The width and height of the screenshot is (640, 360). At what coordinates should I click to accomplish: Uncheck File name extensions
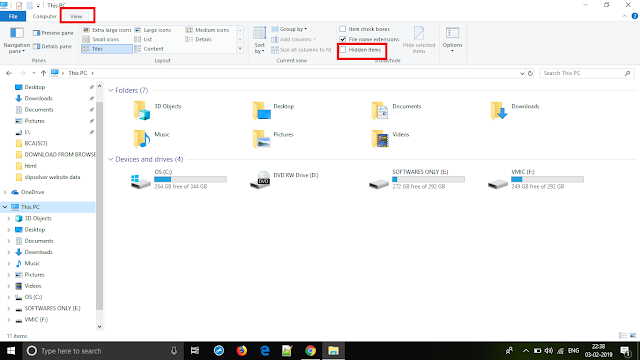(x=343, y=39)
